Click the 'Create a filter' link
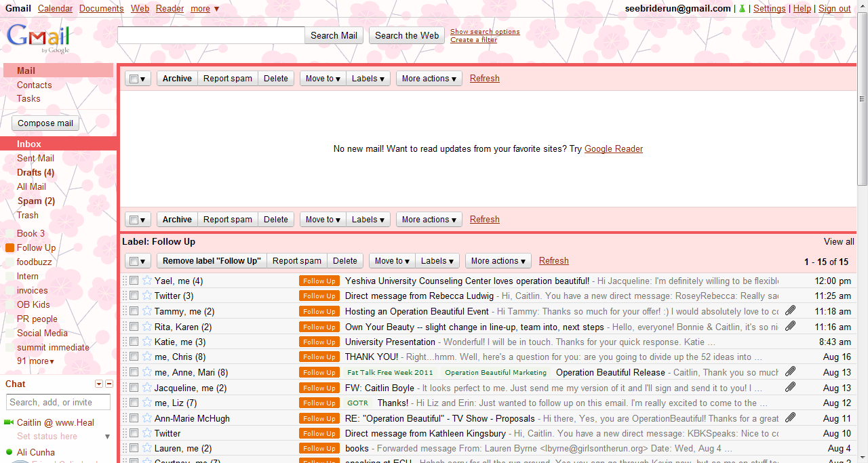The height and width of the screenshot is (463, 868). pyautogui.click(x=473, y=40)
